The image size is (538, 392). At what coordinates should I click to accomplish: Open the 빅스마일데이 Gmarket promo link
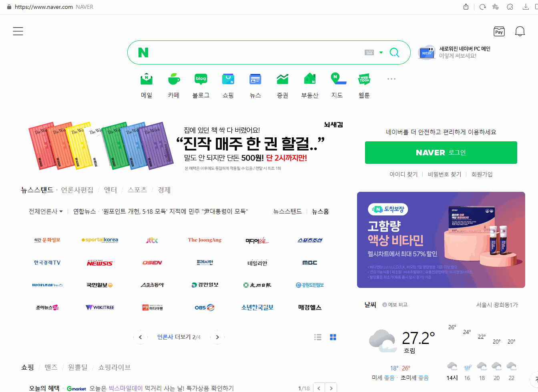tap(161, 388)
